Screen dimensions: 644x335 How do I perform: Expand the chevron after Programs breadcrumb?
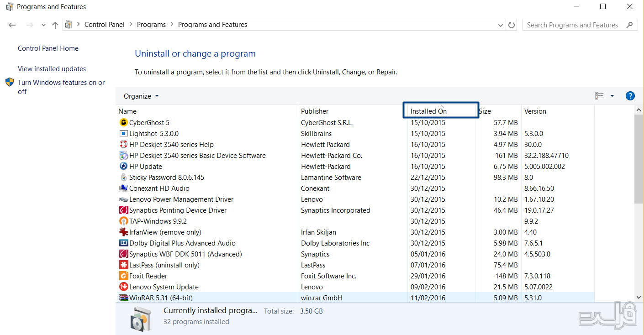pos(172,25)
